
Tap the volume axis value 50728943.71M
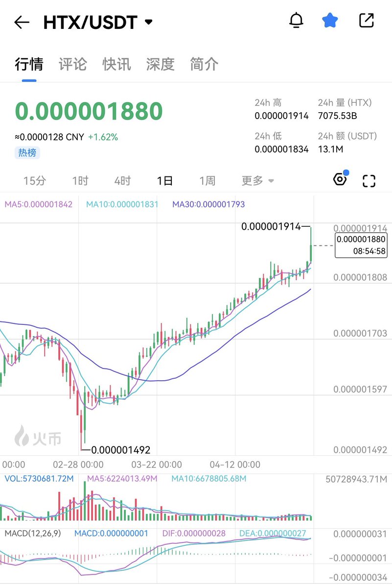(x=356, y=479)
